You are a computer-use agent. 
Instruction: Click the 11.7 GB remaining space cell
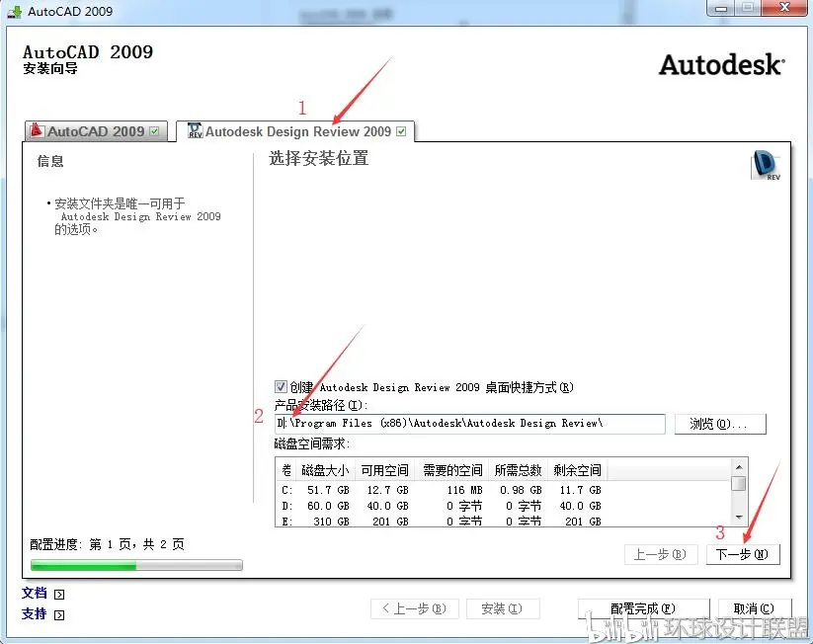coord(580,490)
